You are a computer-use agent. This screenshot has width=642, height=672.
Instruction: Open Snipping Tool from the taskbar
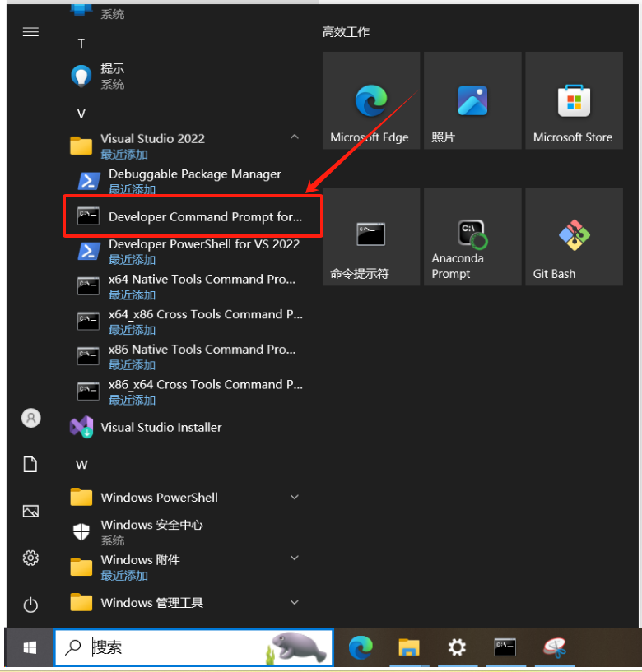[x=555, y=647]
